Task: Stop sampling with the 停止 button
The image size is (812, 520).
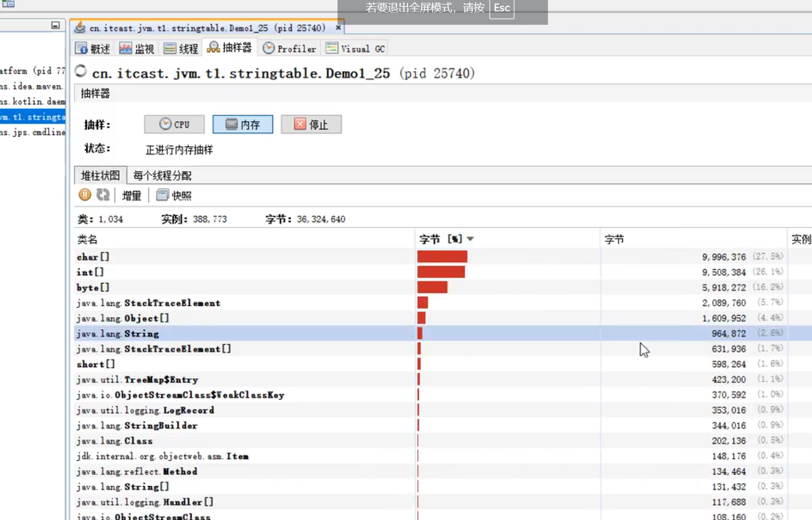Action: click(311, 124)
